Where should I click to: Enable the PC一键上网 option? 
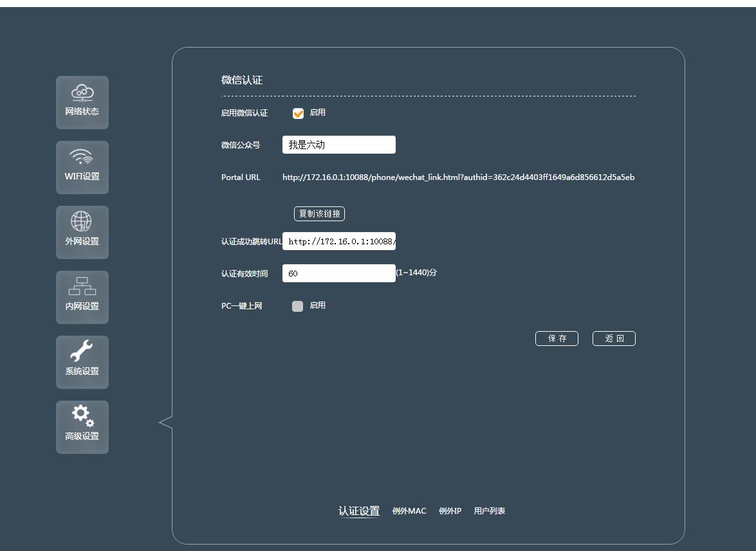[297, 305]
